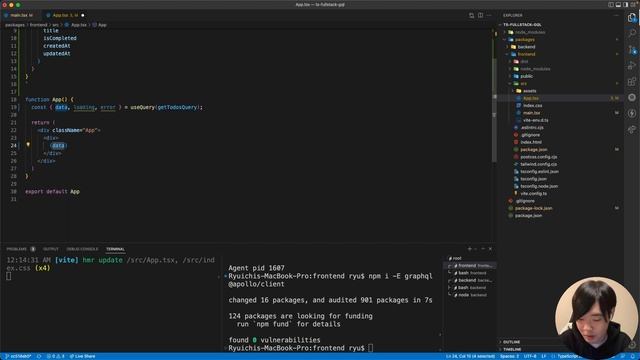640x360 pixels.
Task: Open postcss.config.cjs in the explorer
Action: (x=538, y=157)
